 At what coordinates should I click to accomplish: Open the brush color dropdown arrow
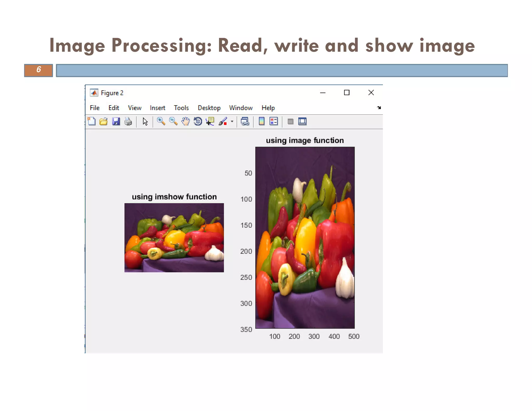point(232,121)
